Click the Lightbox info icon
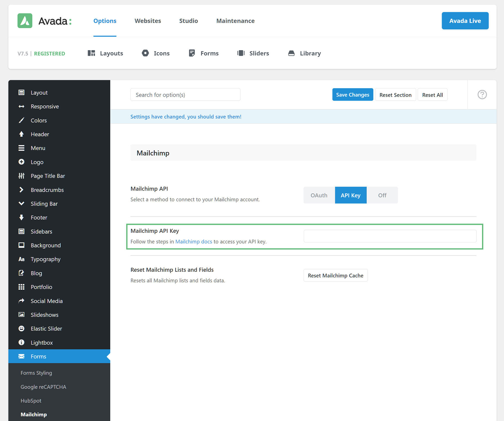 click(21, 342)
